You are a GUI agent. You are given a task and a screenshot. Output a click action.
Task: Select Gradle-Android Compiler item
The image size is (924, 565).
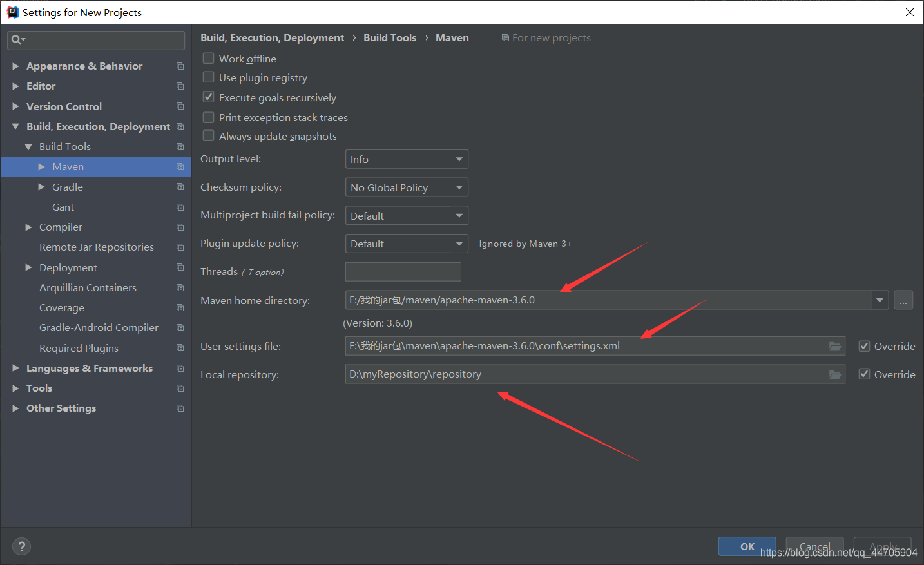click(x=99, y=328)
